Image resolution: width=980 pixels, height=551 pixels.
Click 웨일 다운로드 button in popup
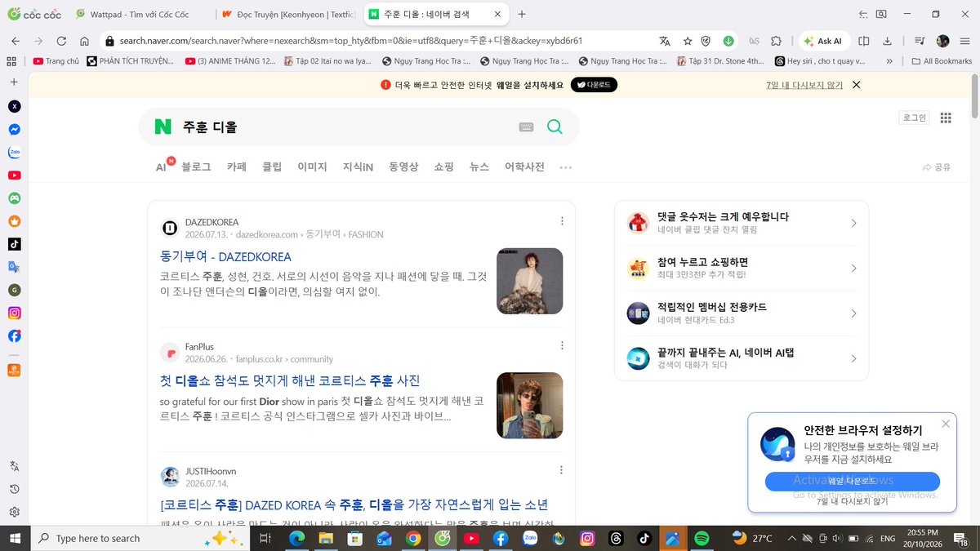852,481
